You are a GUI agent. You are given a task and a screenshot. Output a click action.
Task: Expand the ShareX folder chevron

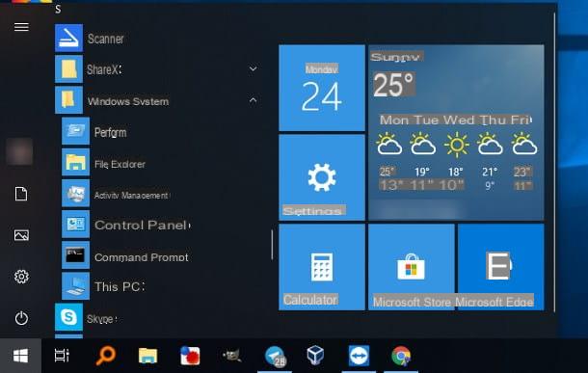click(x=254, y=69)
